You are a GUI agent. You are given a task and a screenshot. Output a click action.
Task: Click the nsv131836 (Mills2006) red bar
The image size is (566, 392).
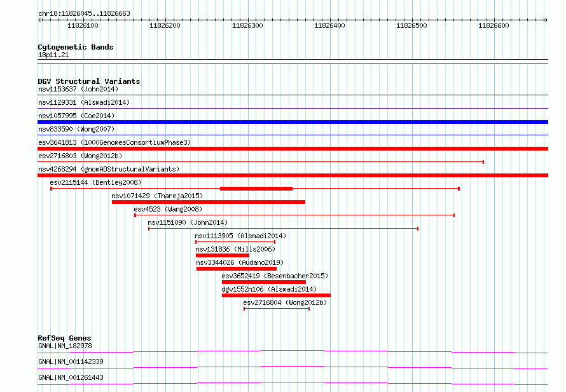(223, 255)
